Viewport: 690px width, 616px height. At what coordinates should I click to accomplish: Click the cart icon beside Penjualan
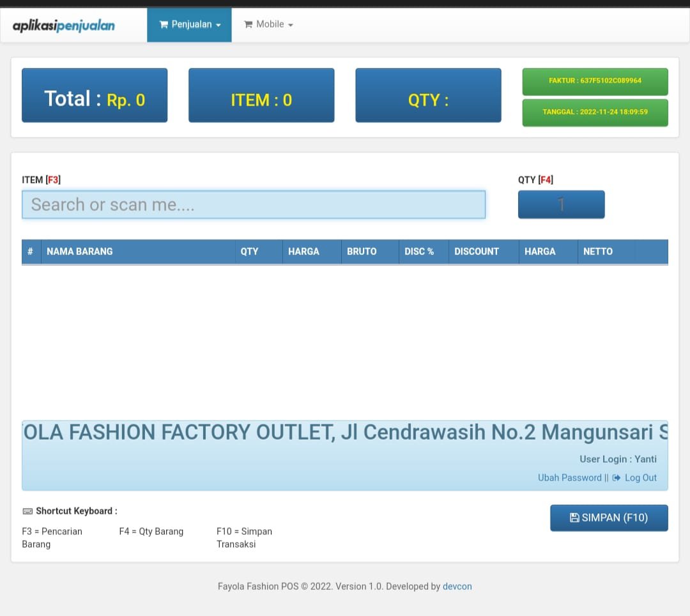coord(164,25)
